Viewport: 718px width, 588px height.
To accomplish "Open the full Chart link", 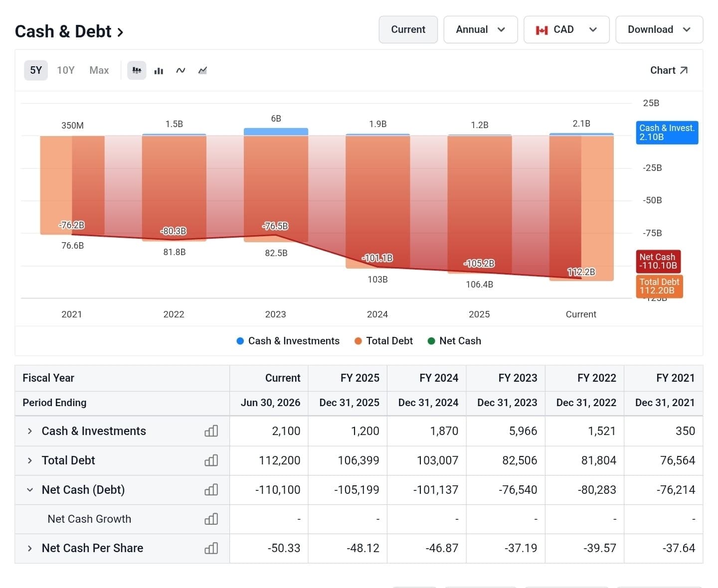I will tap(669, 70).
